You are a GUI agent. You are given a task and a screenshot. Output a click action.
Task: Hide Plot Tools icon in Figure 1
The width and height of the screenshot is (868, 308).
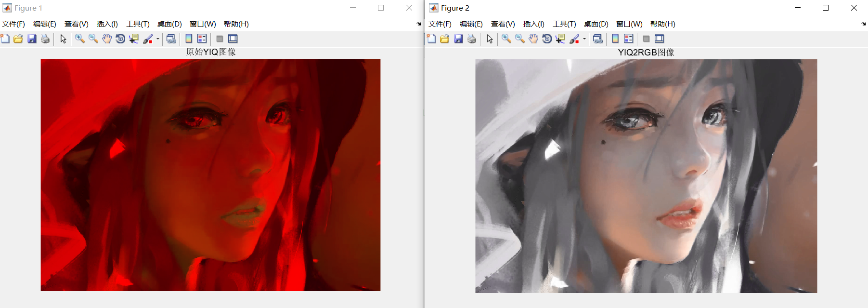tap(220, 39)
